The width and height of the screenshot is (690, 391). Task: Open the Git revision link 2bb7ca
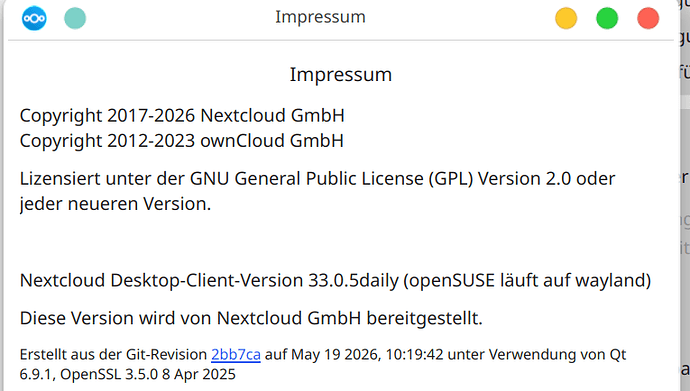pos(236,354)
